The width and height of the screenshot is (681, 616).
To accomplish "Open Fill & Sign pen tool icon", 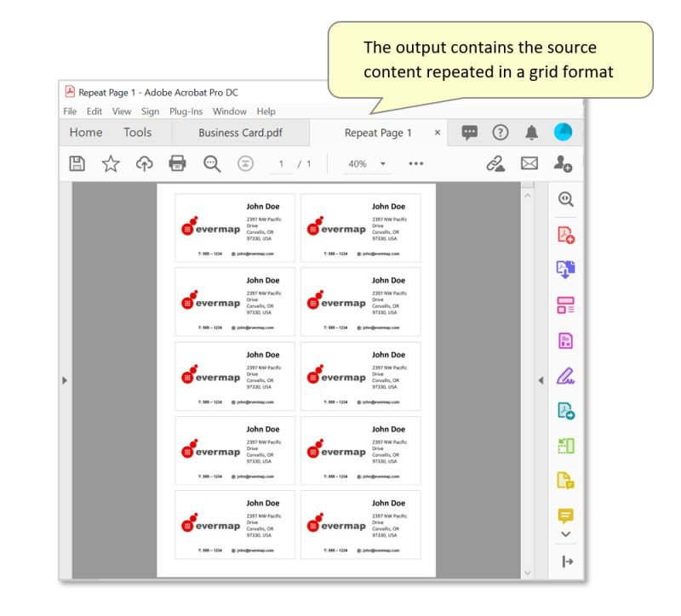I will [x=565, y=376].
